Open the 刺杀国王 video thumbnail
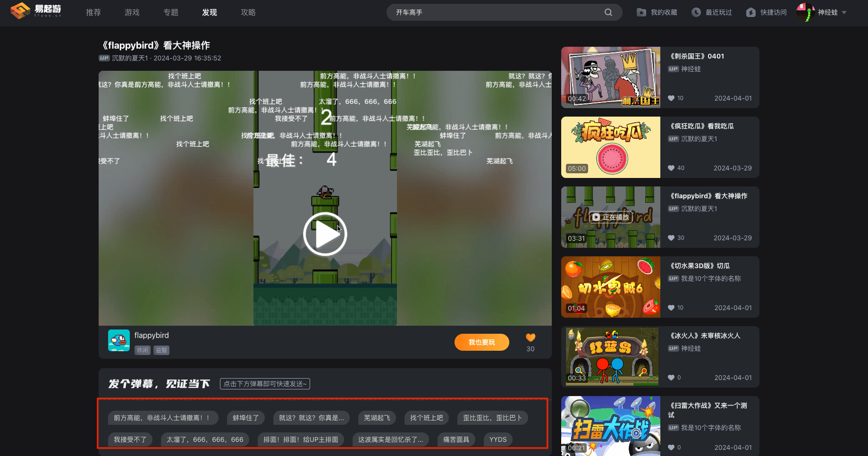868x456 pixels. pyautogui.click(x=611, y=77)
